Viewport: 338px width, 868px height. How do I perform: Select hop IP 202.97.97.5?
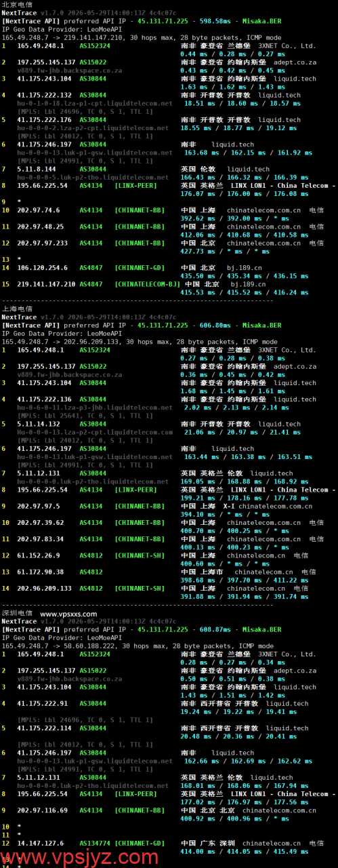38,506
